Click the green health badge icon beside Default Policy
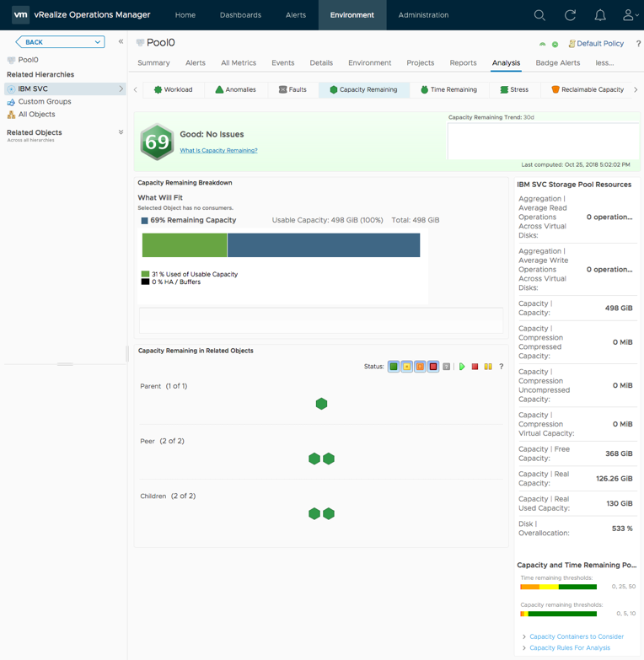 coord(555,44)
